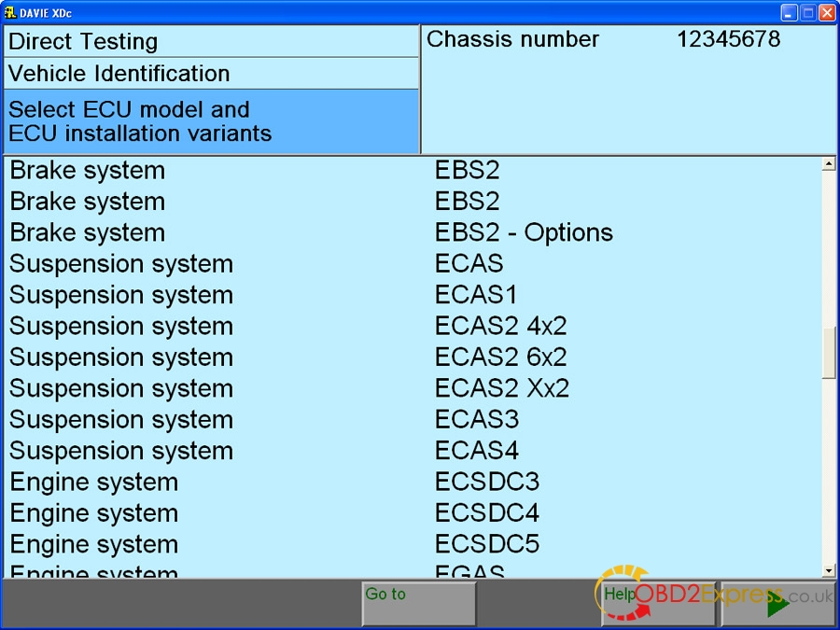Select the EBS2 - Options row
Image resolution: width=840 pixels, height=630 pixels.
413,232
